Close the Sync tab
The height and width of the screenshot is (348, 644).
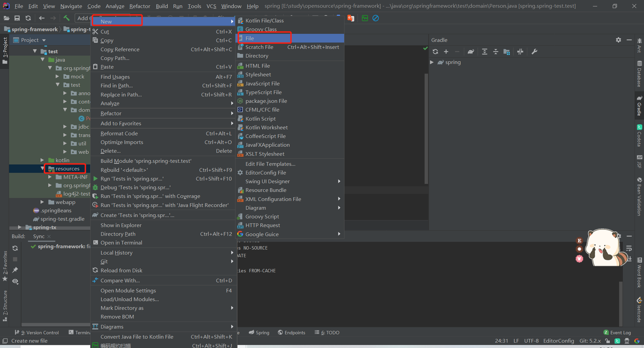[49, 236]
